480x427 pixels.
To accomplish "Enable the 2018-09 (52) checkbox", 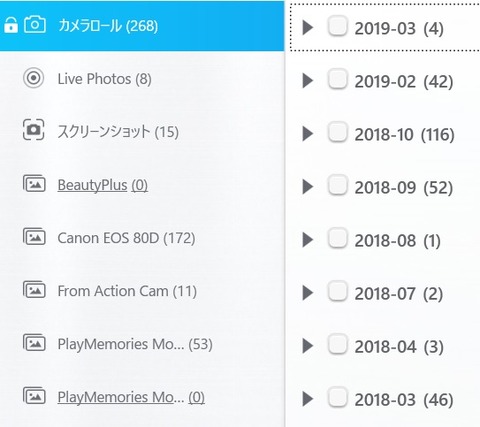I will coord(338,185).
